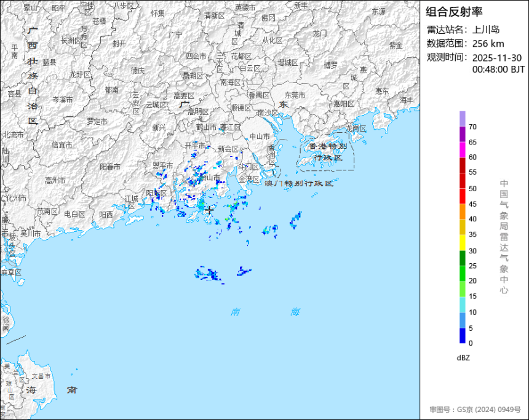Viewport: 529px width, 420px height.
Task: Select the 吴川市 label
Action: (x=30, y=233)
